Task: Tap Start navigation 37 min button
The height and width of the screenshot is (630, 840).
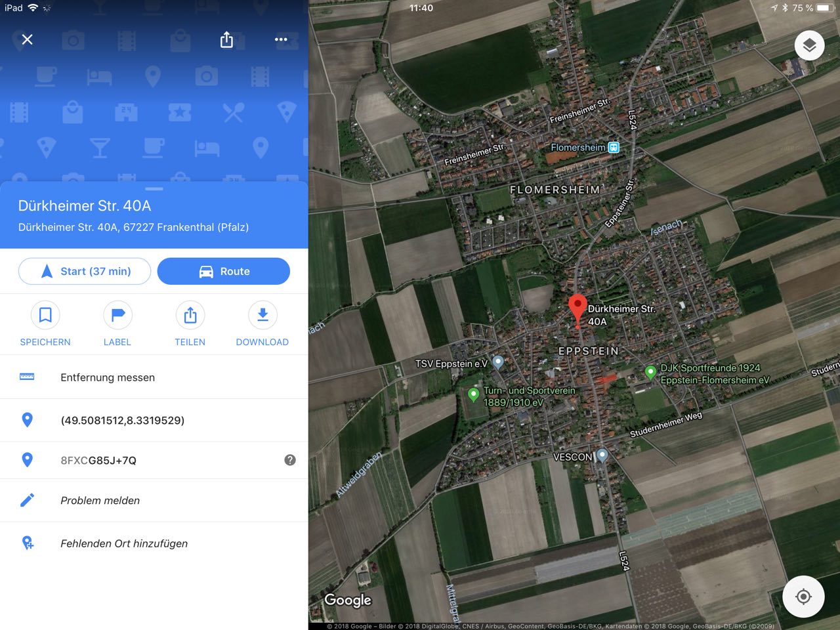Action: (x=85, y=271)
